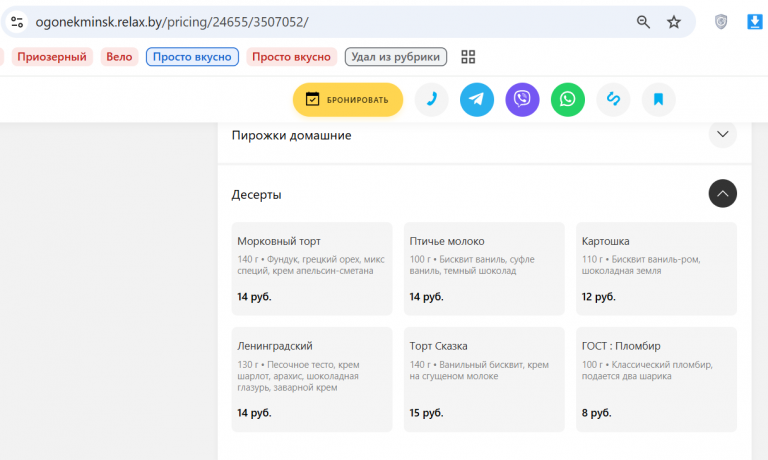Click the Удал из рубрики bookmark
The width and height of the screenshot is (768, 460).
[x=396, y=57]
